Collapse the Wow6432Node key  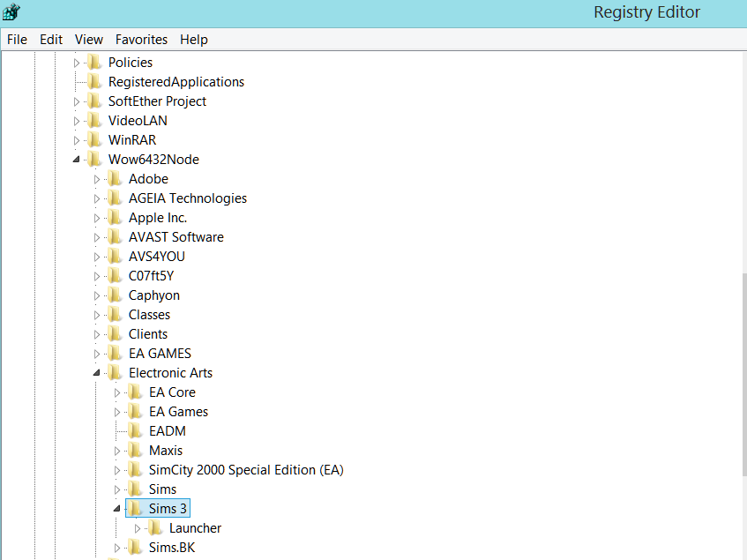pos(76,160)
